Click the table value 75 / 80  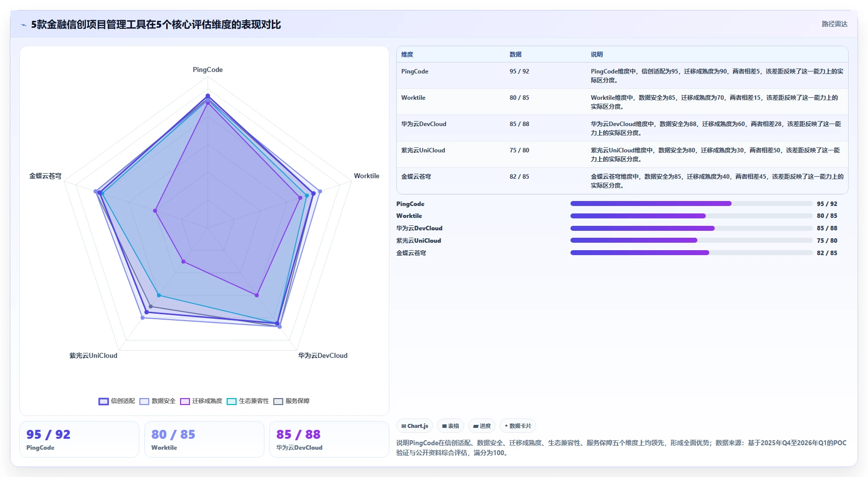tap(519, 150)
